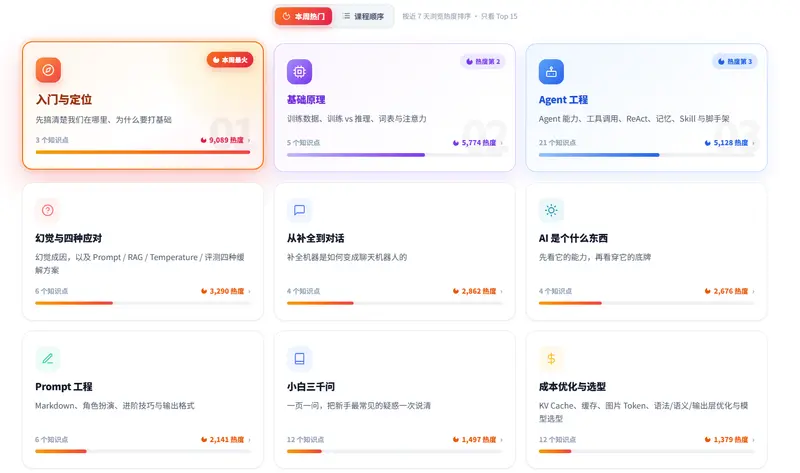Click the 9,089 热度 value
This screenshot has height=473, width=800.
click(222, 140)
